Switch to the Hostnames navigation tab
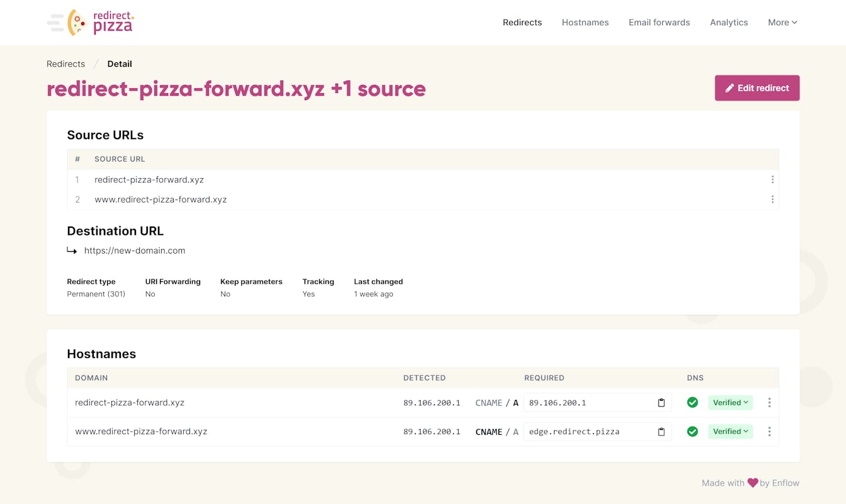846x504 pixels. click(585, 22)
